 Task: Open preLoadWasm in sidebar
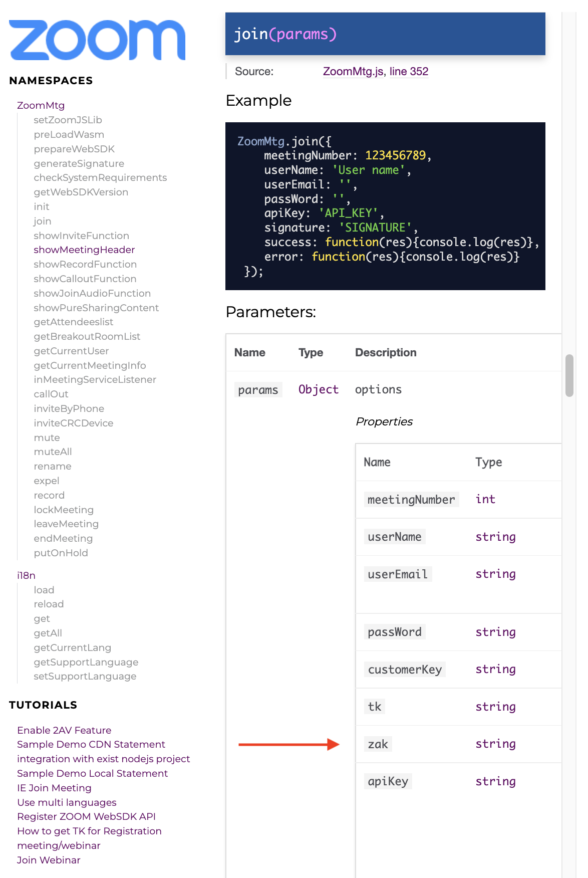click(x=69, y=134)
